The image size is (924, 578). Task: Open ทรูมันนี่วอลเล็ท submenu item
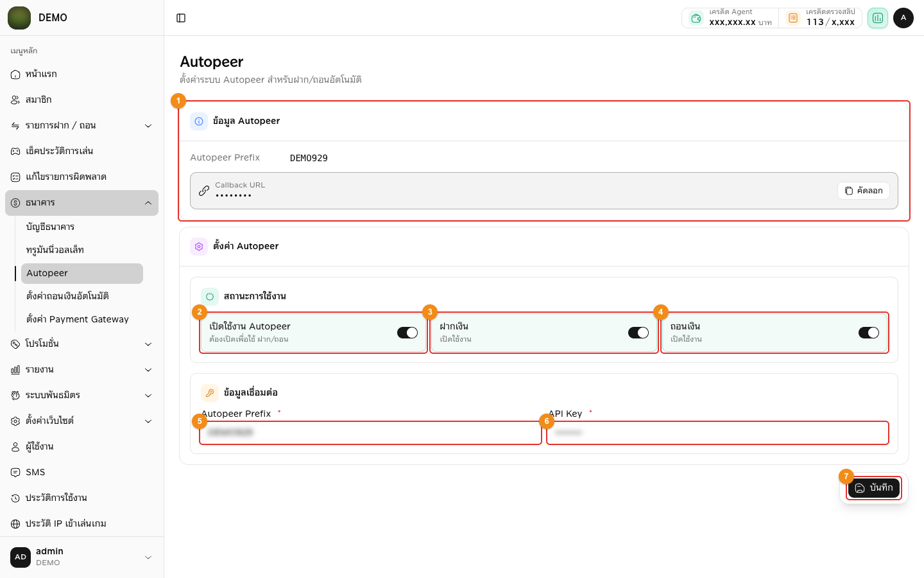click(x=82, y=250)
